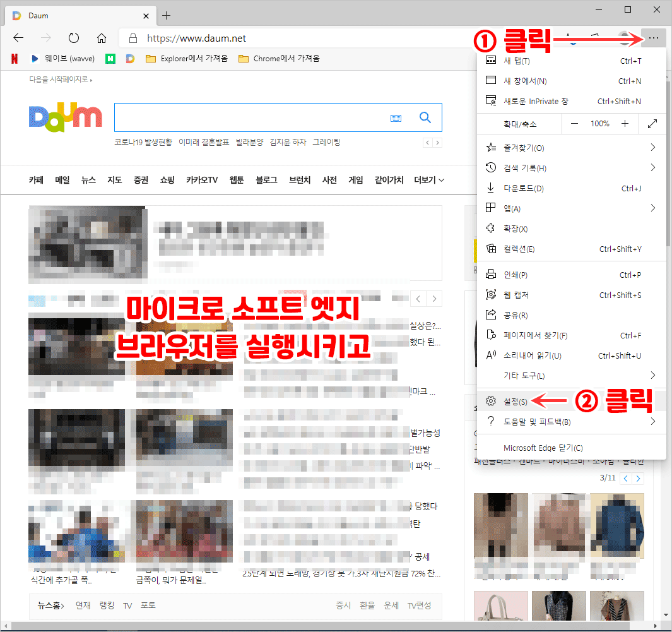This screenshot has height=632, width=672.
Task: Open 컬렉션(E) collections item
Action: pos(571,249)
